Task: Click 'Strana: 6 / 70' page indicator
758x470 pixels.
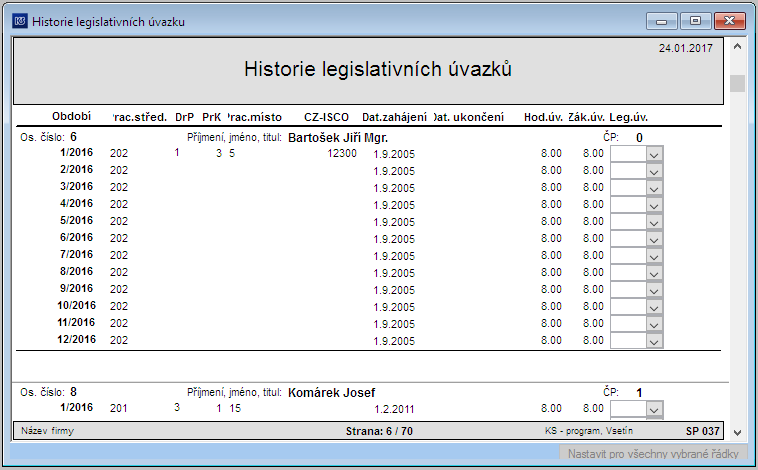Action: click(x=379, y=431)
